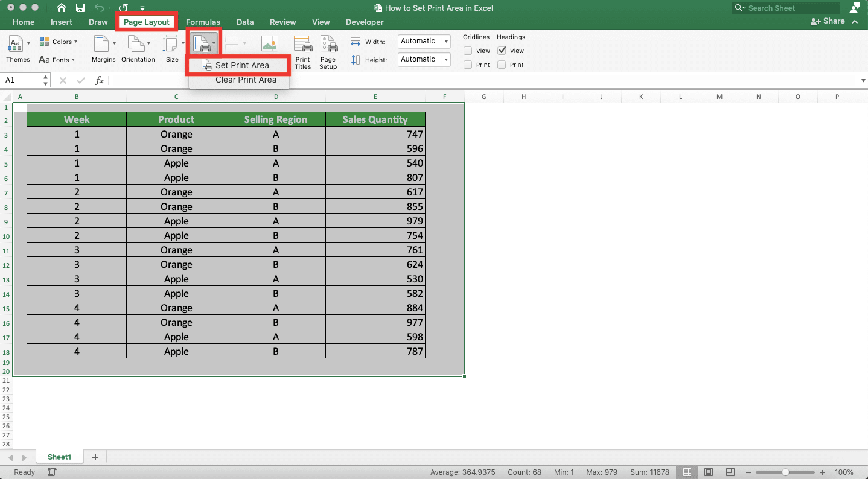Expand the formula bar with arrow

863,80
